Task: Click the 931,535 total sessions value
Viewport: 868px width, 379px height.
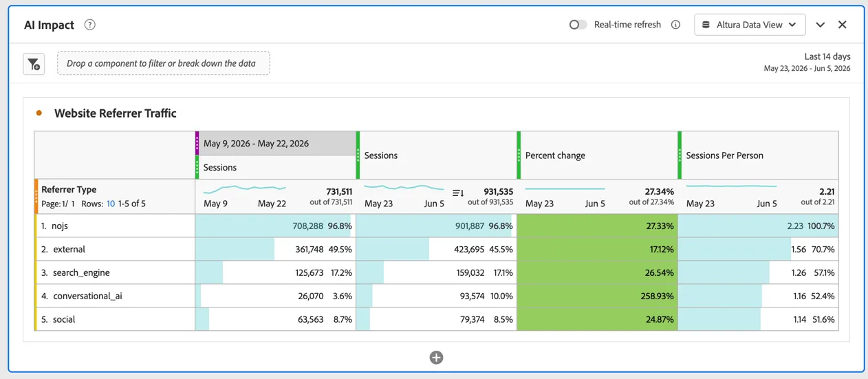Action: click(499, 191)
